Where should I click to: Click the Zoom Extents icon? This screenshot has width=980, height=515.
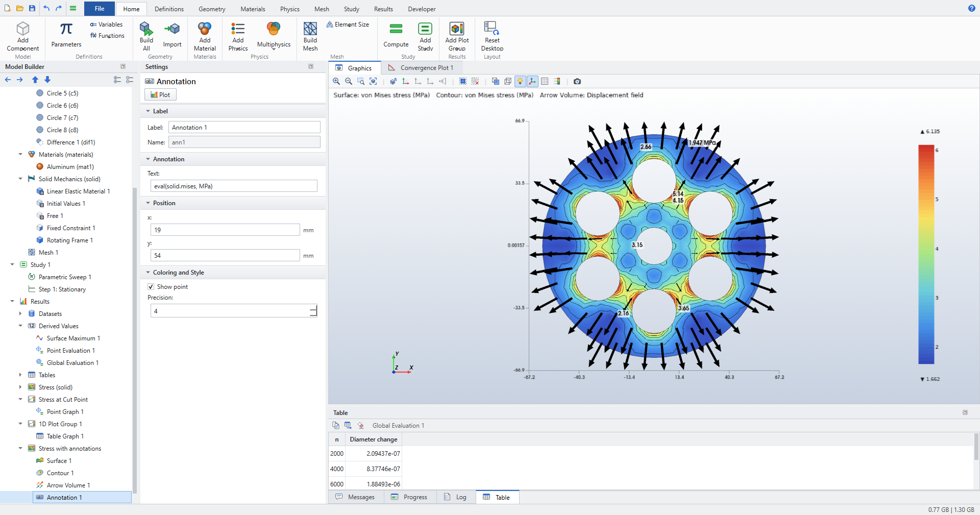click(x=373, y=81)
